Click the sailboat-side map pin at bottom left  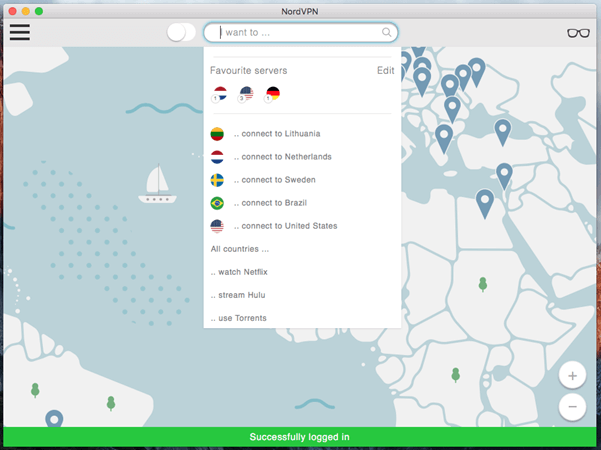(x=54, y=419)
